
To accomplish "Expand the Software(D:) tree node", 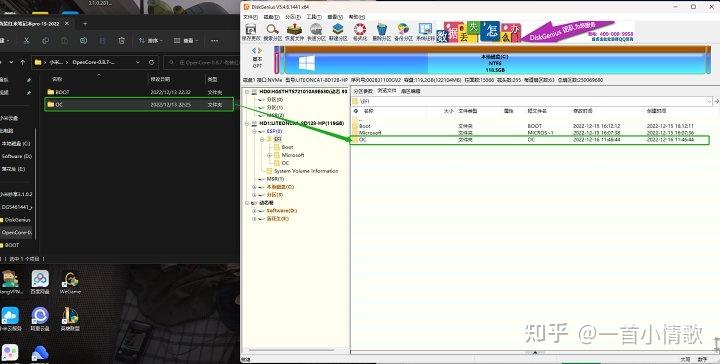I will (254, 211).
